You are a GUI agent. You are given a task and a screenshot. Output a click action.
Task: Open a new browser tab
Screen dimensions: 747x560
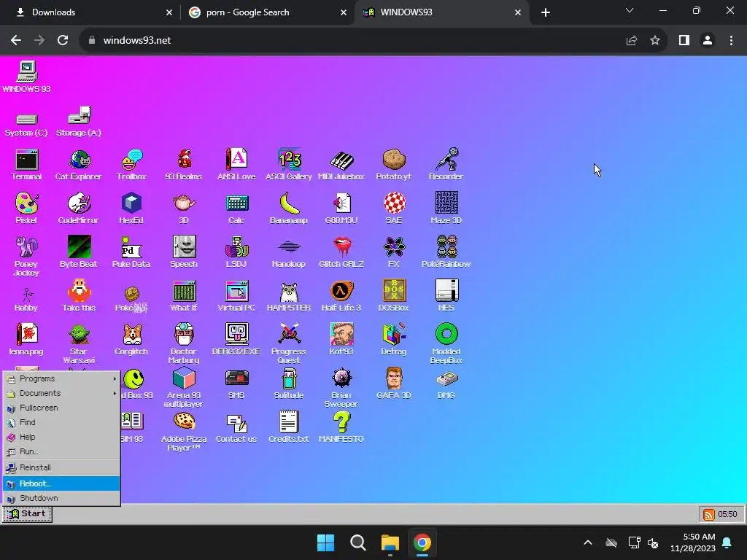tap(546, 12)
